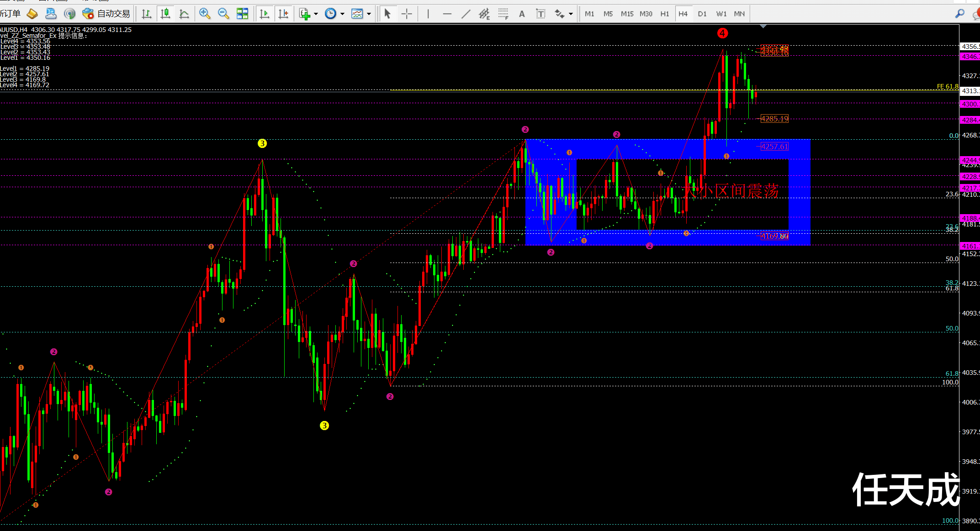Select the trendline drawing tool
Screen dimensions: 980x531
(466, 14)
